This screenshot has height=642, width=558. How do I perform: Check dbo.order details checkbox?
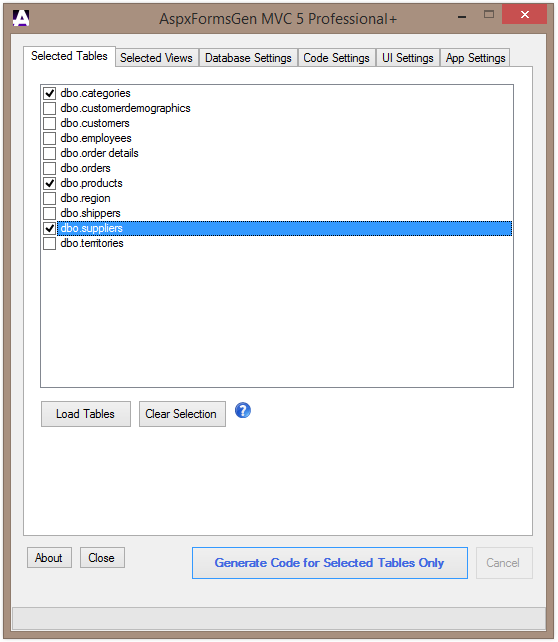pos(50,153)
